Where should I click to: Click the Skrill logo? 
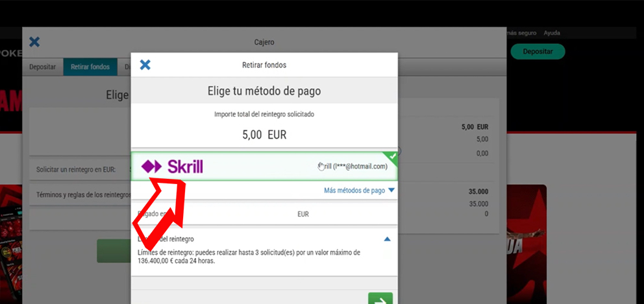pos(172,167)
